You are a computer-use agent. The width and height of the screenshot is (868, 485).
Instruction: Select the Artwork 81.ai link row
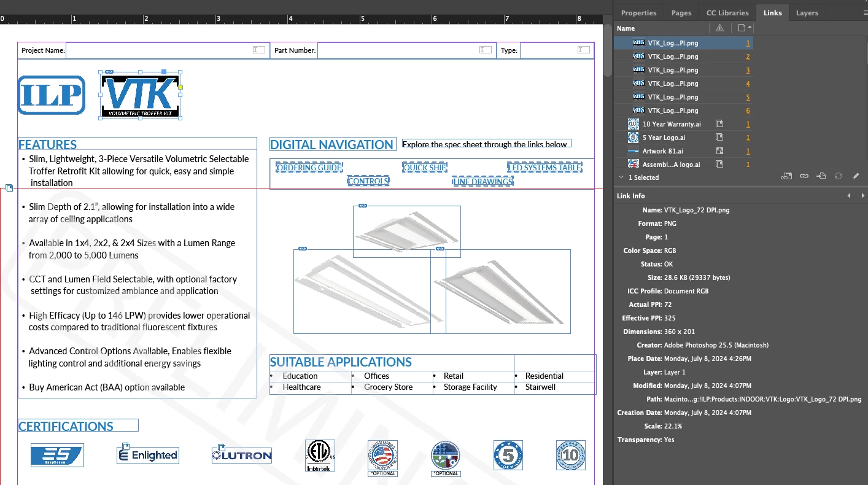(683, 151)
